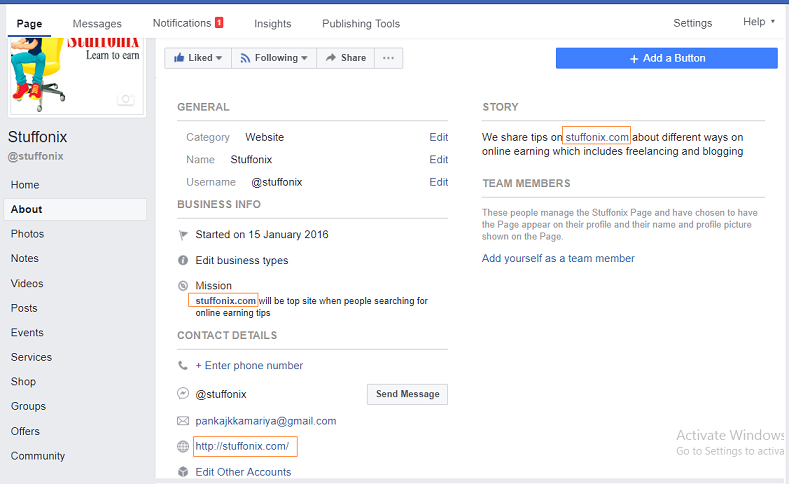
Task: Open the Page tab
Action: click(x=29, y=24)
